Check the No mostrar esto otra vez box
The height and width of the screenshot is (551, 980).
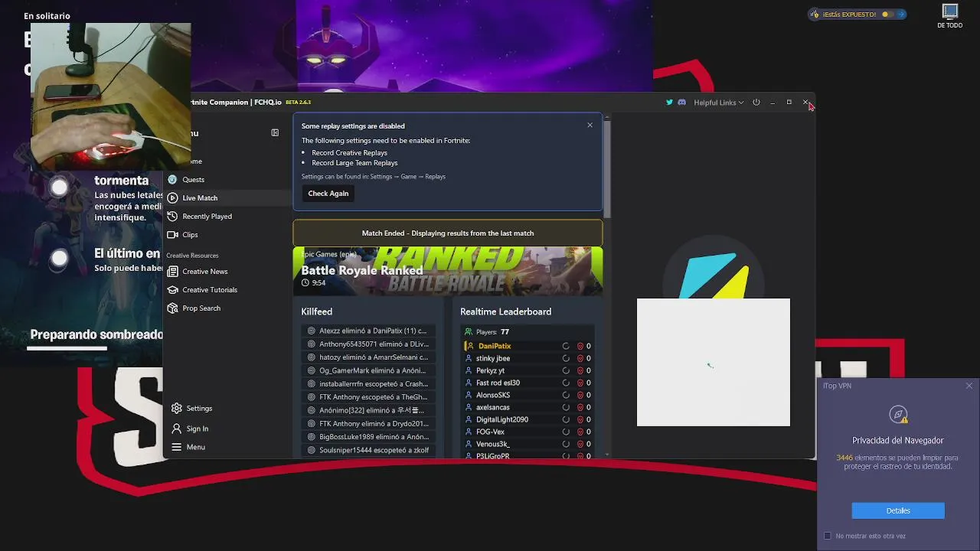point(827,536)
